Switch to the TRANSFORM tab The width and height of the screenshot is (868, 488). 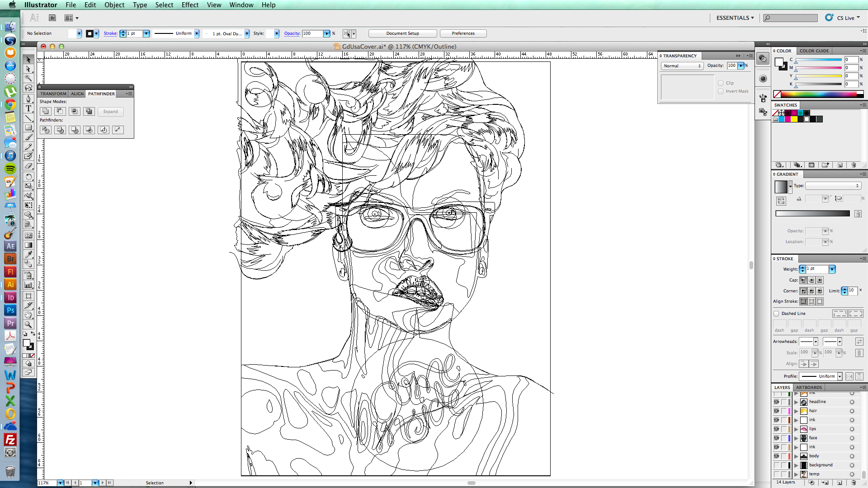(x=53, y=94)
